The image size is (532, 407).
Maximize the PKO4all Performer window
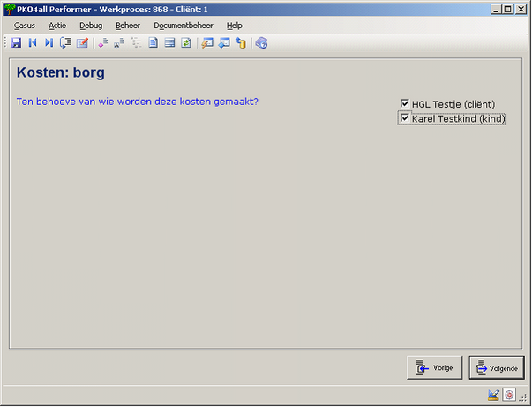[x=507, y=10]
